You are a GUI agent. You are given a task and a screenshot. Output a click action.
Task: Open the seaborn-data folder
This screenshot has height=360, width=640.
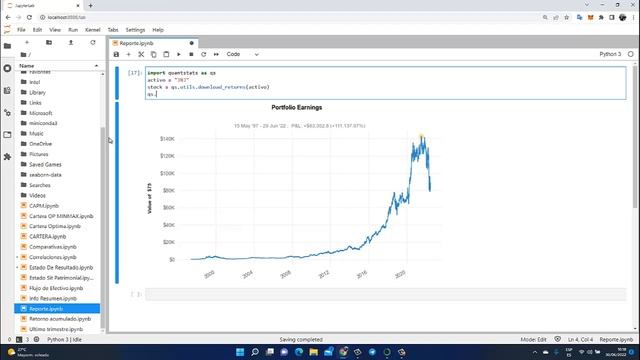57,175
